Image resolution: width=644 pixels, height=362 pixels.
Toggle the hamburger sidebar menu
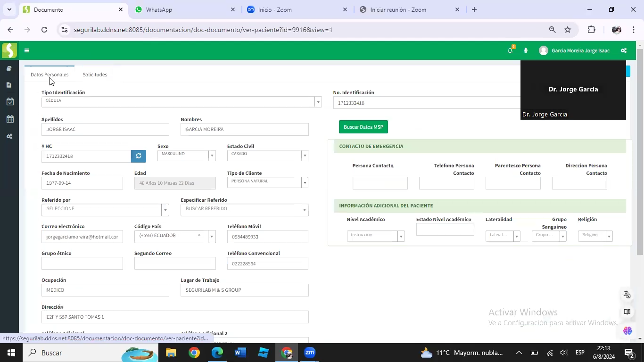(x=27, y=50)
